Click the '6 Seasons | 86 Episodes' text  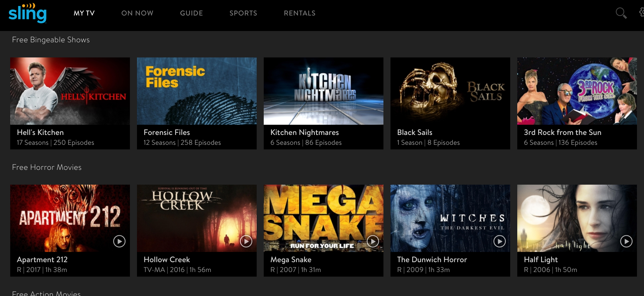pos(306,143)
